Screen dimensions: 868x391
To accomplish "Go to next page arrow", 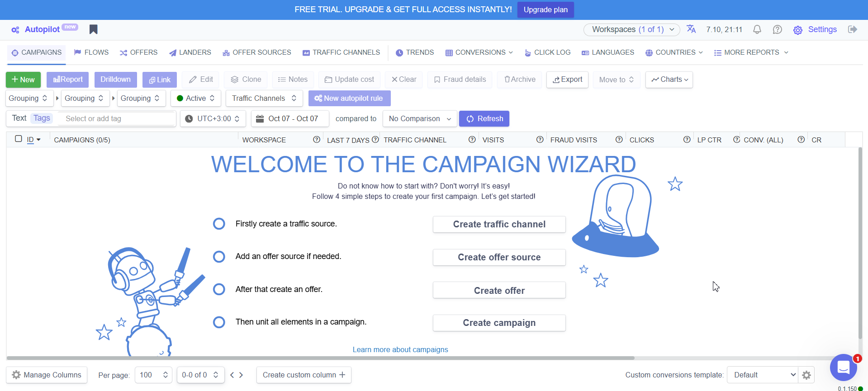I will tap(241, 375).
